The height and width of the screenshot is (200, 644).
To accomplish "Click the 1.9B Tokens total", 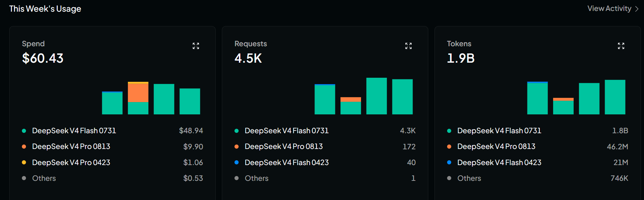I will (x=461, y=58).
